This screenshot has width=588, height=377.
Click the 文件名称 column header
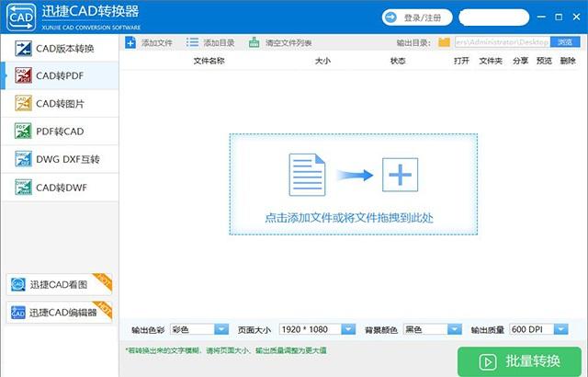(x=209, y=61)
